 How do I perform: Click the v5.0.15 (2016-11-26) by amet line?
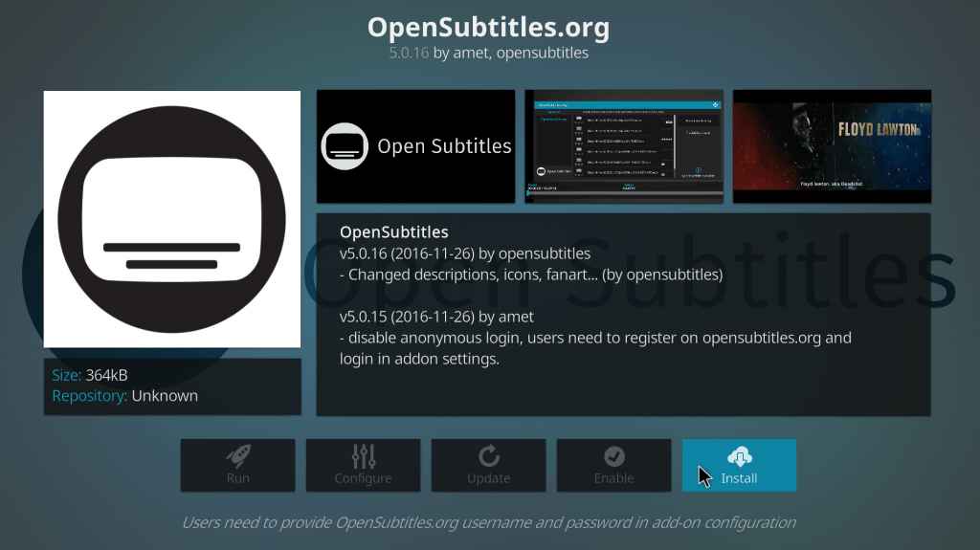tap(436, 317)
